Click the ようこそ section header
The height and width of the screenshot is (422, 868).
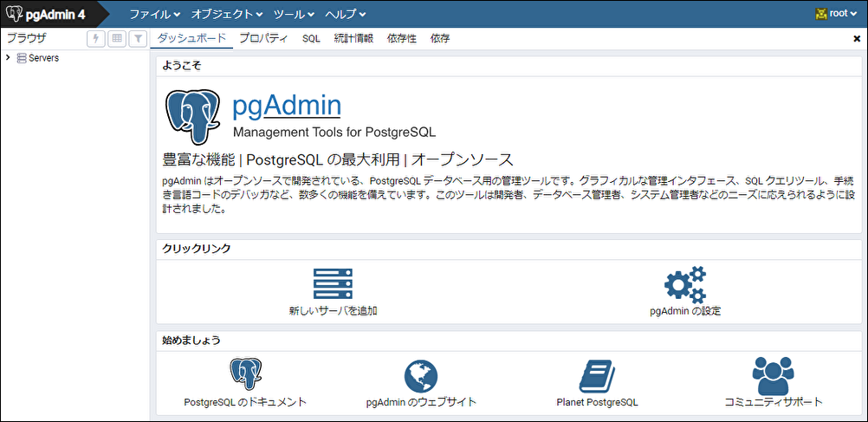click(x=182, y=65)
